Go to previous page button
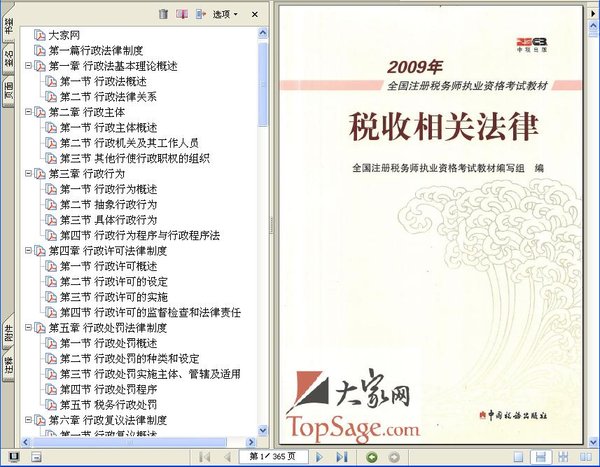The height and width of the screenshot is (467, 600). (x=227, y=457)
